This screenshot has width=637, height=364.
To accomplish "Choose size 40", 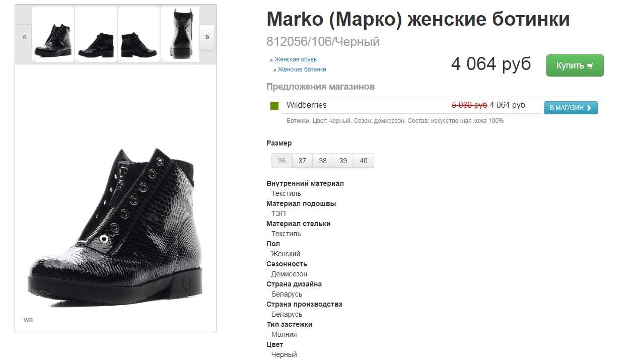I will point(364,161).
